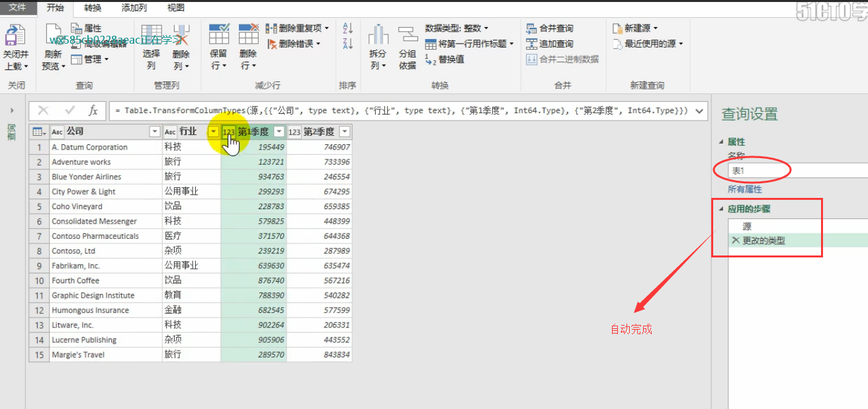Screen dimensions: 868x409
Task: Expand the formula bar with the chevron
Action: [x=701, y=111]
